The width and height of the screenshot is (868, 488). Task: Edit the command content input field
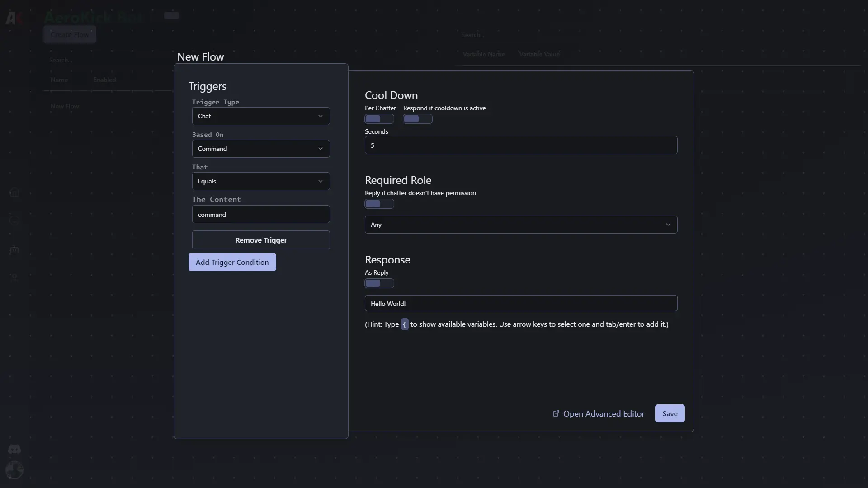[260, 214]
